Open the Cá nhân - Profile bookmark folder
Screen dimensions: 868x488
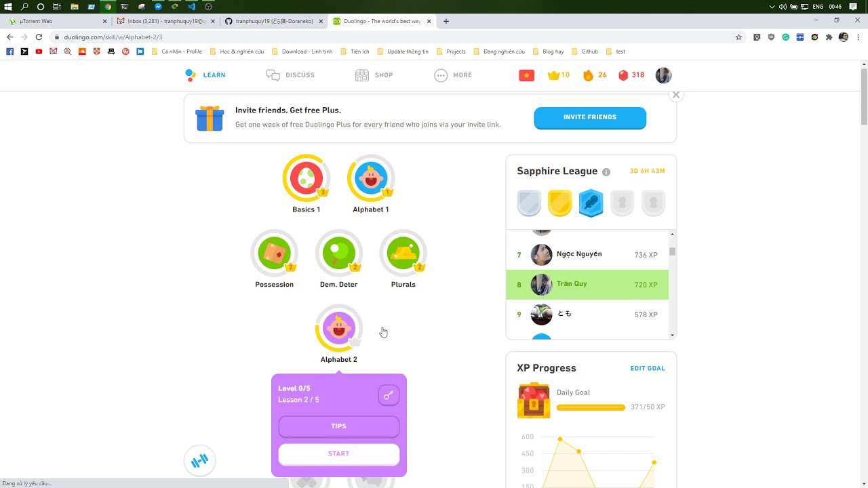point(177,52)
